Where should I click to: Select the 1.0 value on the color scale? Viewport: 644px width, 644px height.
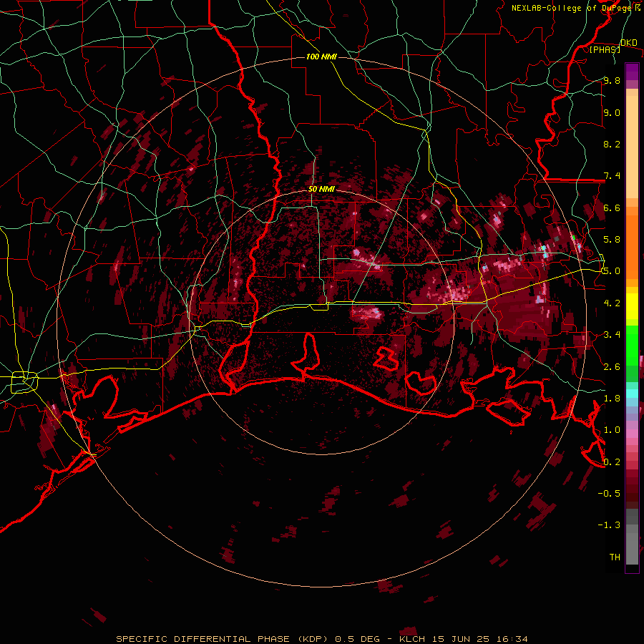click(612, 429)
